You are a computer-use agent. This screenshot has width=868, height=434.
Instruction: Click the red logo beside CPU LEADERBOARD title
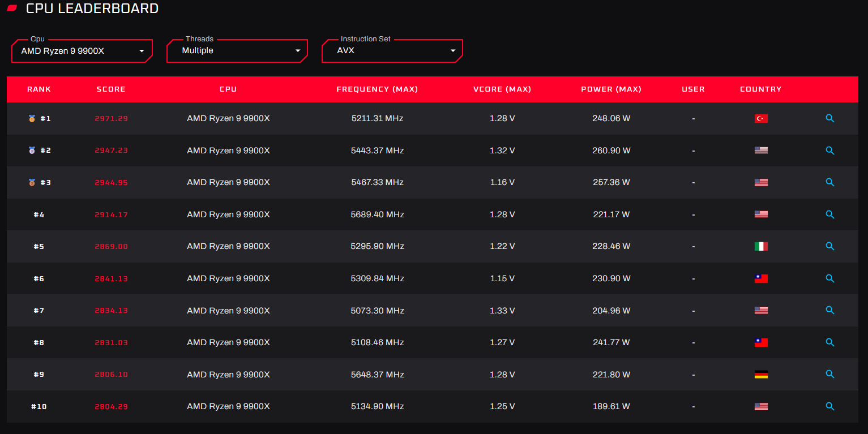(12, 8)
